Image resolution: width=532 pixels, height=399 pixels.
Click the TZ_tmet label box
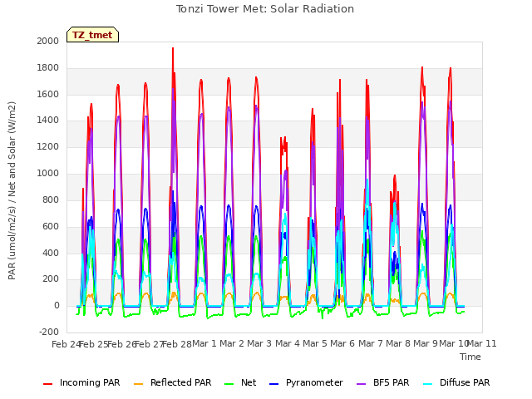[92, 35]
